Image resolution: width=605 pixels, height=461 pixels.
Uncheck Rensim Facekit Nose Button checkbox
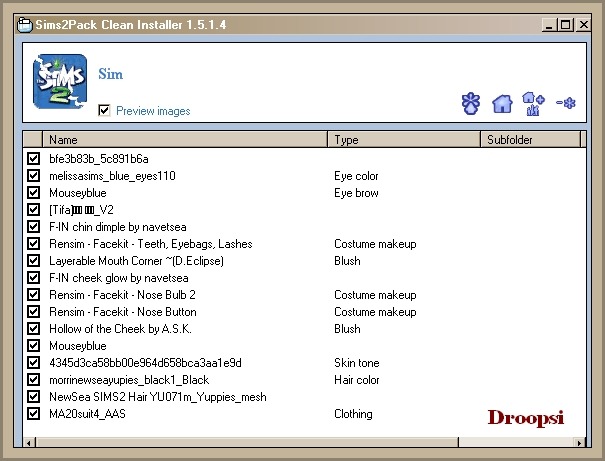click(x=34, y=311)
